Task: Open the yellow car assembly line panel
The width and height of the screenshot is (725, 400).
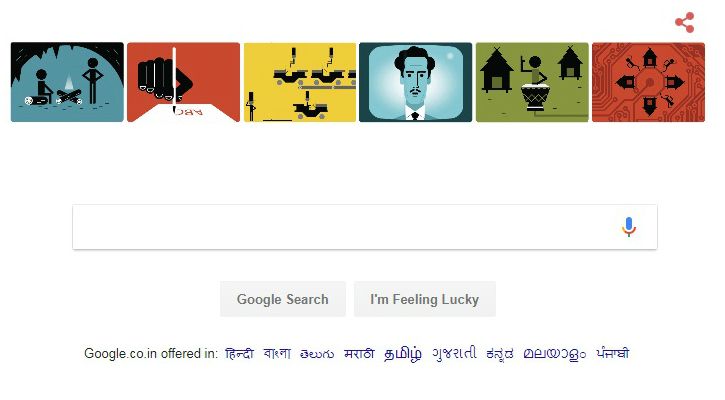Action: point(300,82)
